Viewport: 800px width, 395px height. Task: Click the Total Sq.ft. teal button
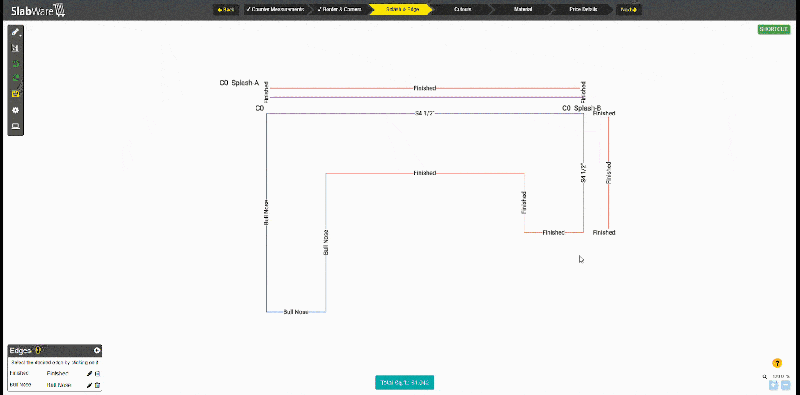[405, 382]
